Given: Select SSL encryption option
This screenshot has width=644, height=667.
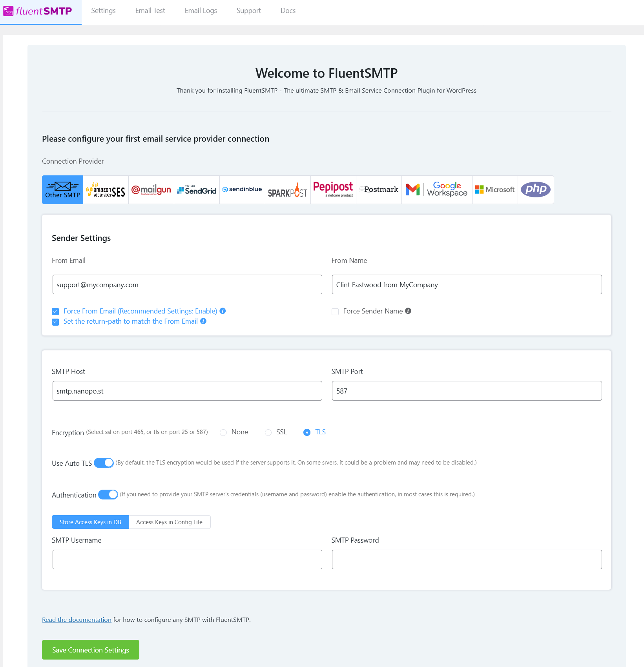Looking at the screenshot, I should [268, 432].
